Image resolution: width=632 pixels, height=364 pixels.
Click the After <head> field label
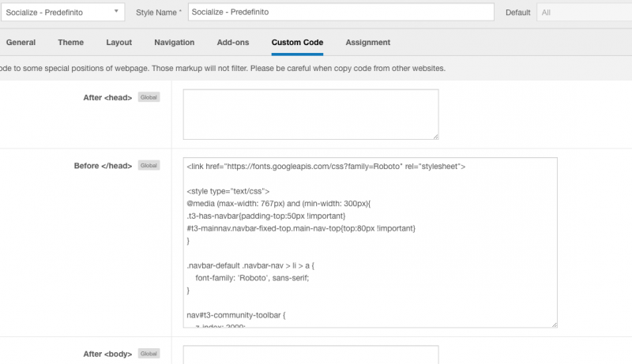click(x=107, y=97)
